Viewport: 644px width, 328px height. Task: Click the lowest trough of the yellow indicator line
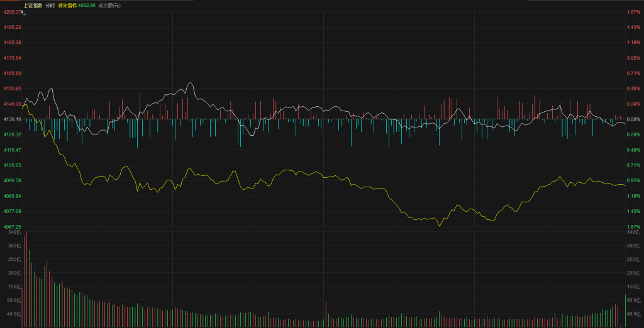(438, 225)
